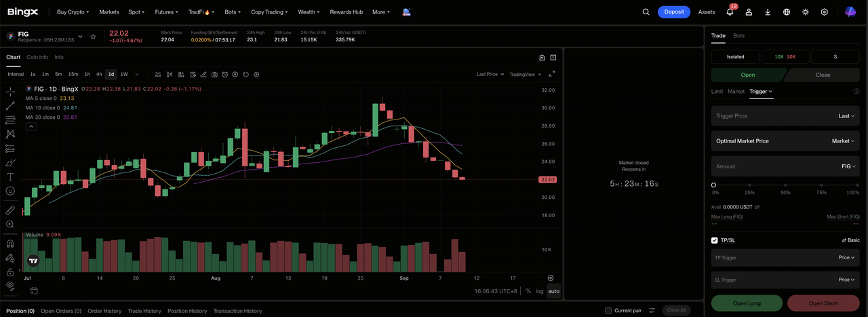Click the Open Long button
This screenshot has width=868, height=317.
747,303
